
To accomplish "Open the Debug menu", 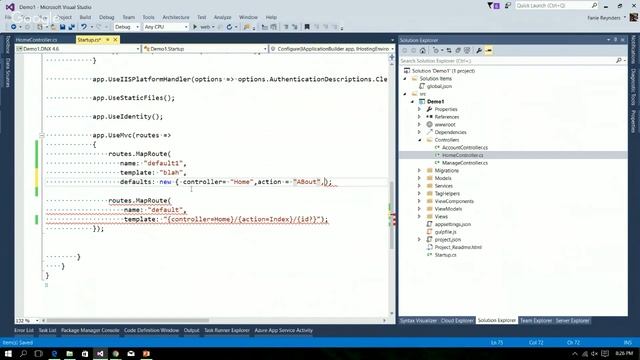I will point(107,17).
